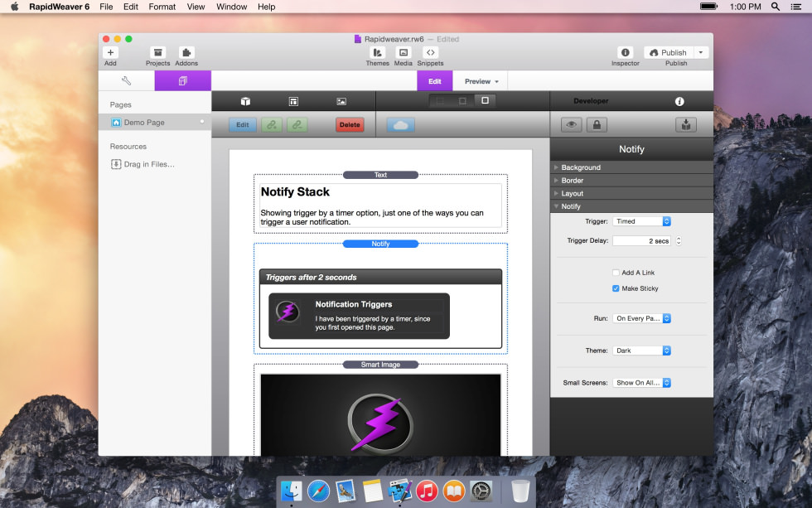Open the Themes browser icon
The height and width of the screenshot is (508, 812).
click(378, 52)
